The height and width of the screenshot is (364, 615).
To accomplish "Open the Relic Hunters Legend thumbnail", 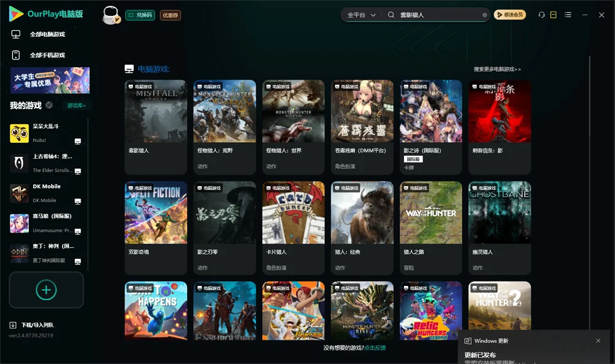I will 431,311.
